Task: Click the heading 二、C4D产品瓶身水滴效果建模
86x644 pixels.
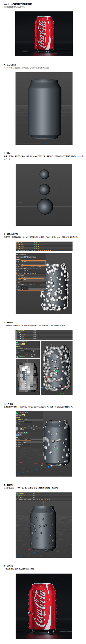Action: 18,4
